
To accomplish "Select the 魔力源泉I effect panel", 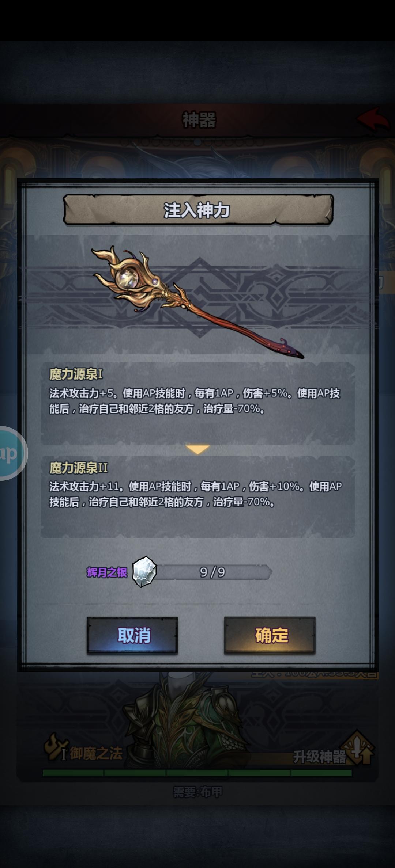I will [x=197, y=403].
